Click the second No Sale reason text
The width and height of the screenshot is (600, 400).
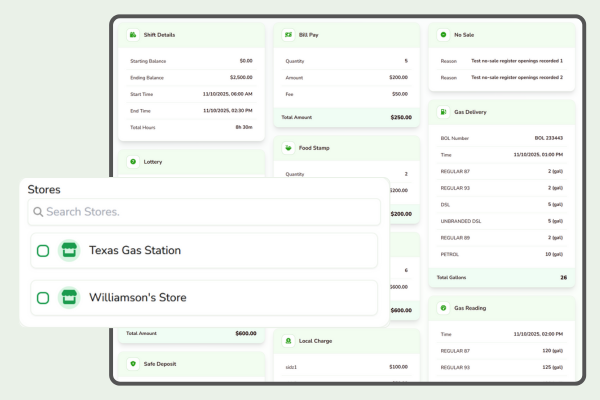click(517, 77)
